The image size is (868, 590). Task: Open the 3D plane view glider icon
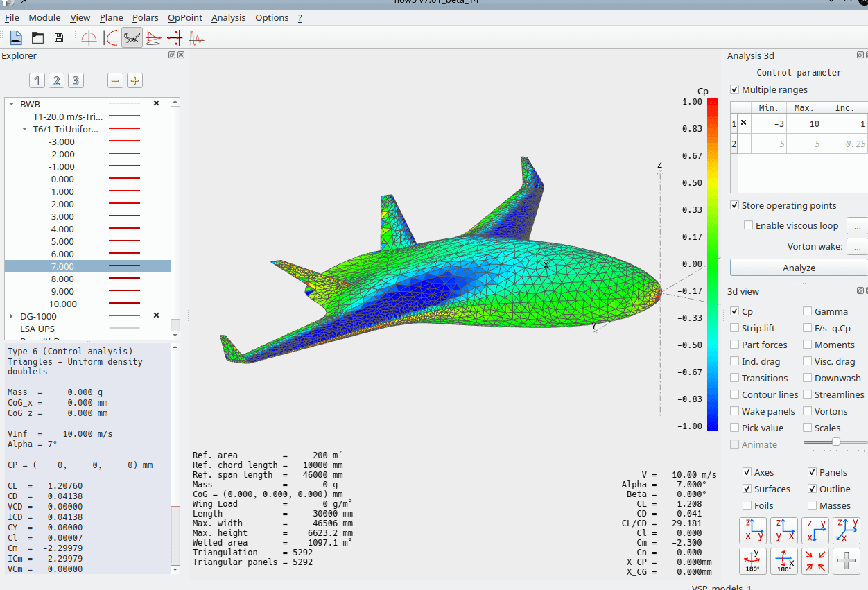click(132, 38)
